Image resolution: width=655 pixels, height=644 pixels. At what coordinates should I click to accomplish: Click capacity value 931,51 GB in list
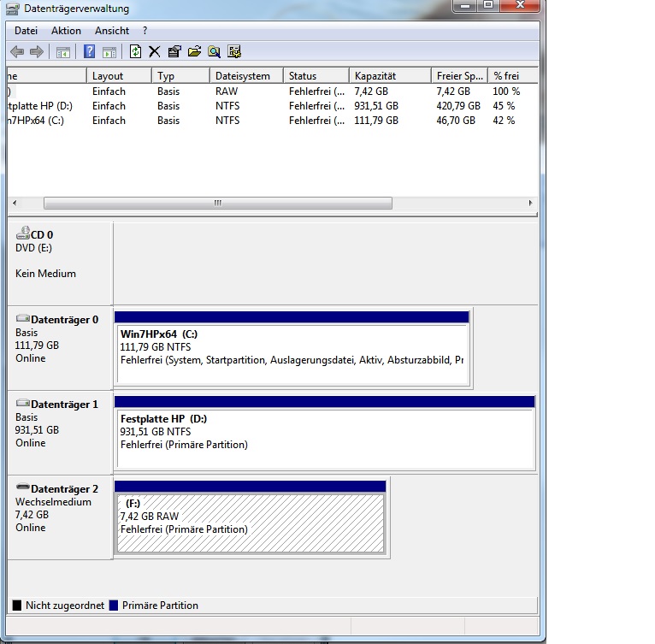376,106
